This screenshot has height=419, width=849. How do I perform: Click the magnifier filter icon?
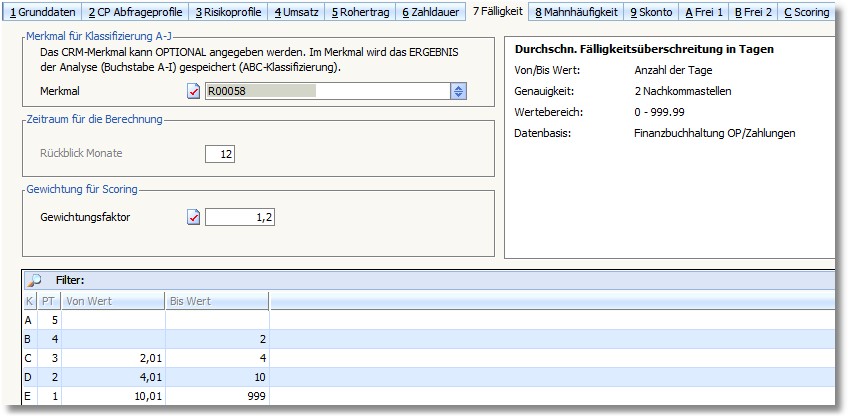point(33,280)
